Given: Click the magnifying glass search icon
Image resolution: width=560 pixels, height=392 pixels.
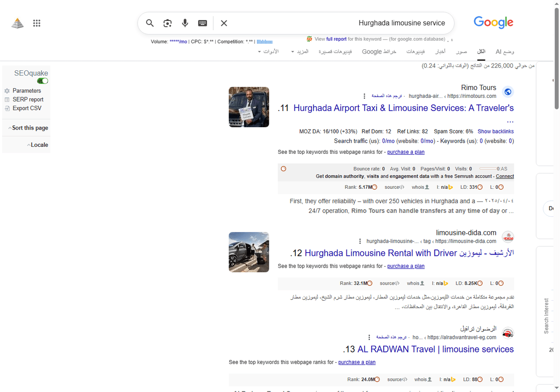Looking at the screenshot, I should click(150, 23).
